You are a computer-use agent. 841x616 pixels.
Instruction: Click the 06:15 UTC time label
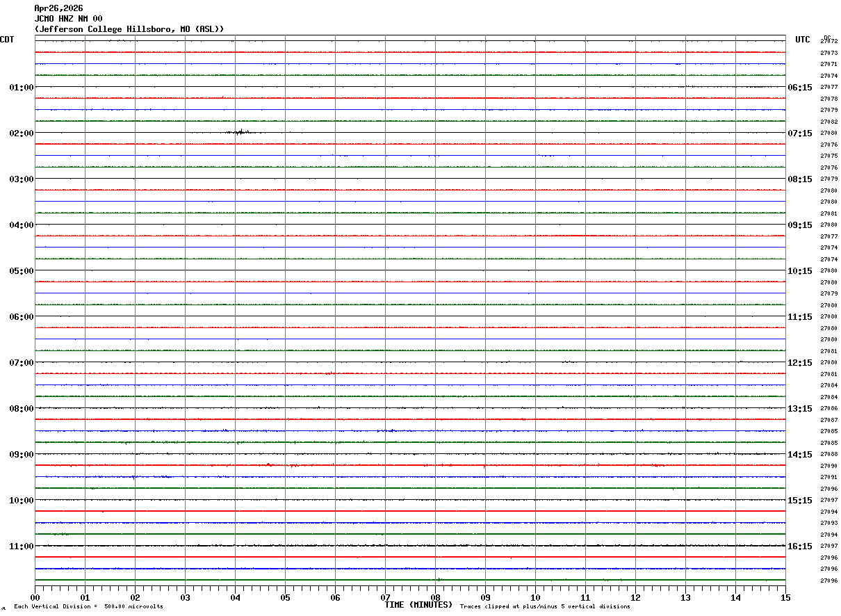coord(800,88)
